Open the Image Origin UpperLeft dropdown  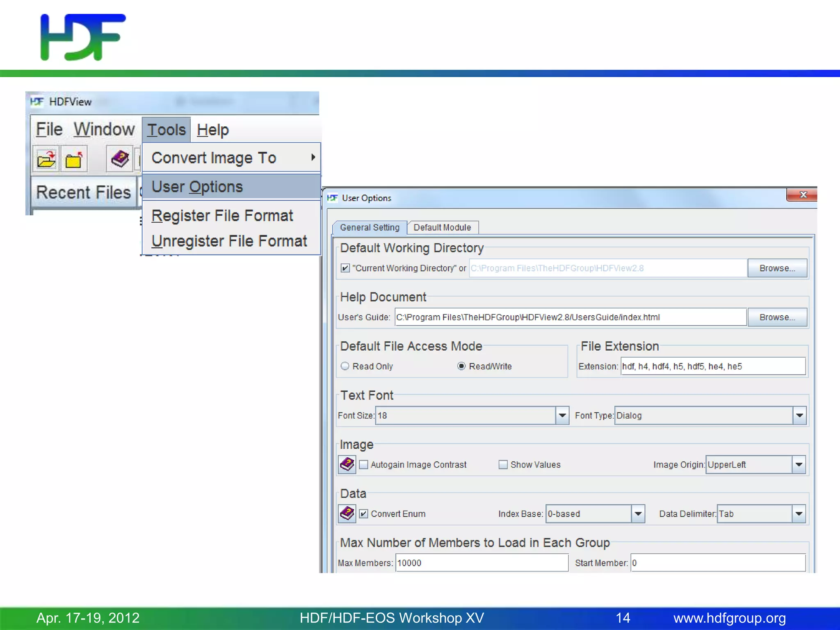tap(799, 465)
